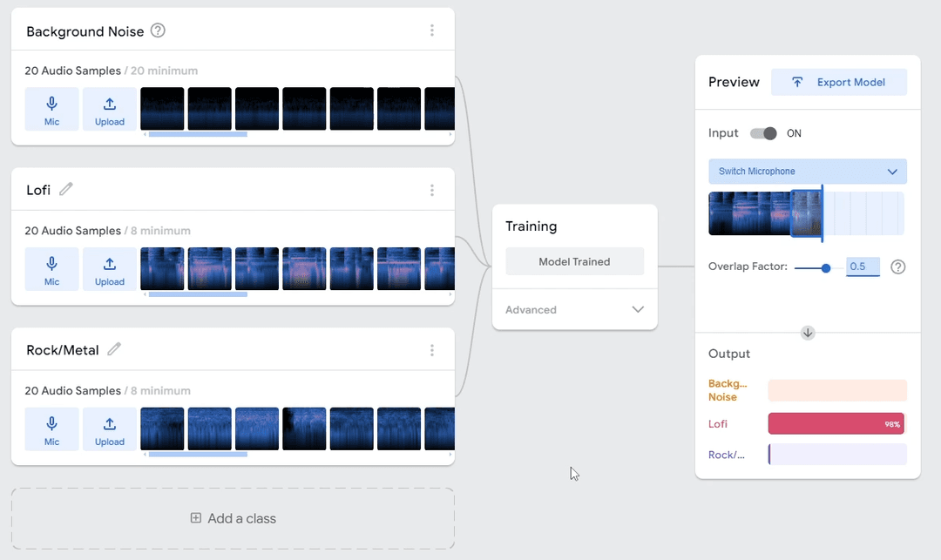
Task: Open the Switch Microphone dropdown
Action: 808,172
